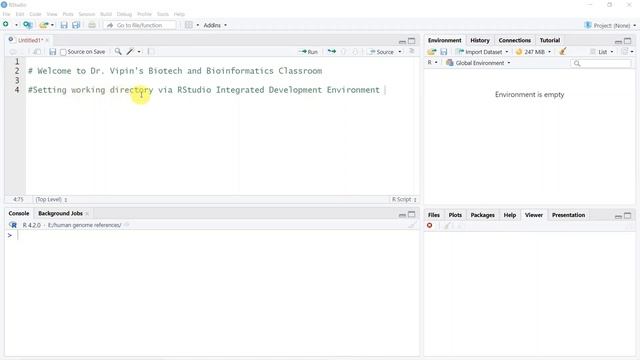Open the Addins dropdown
This screenshot has width=640, height=360.
click(215, 25)
